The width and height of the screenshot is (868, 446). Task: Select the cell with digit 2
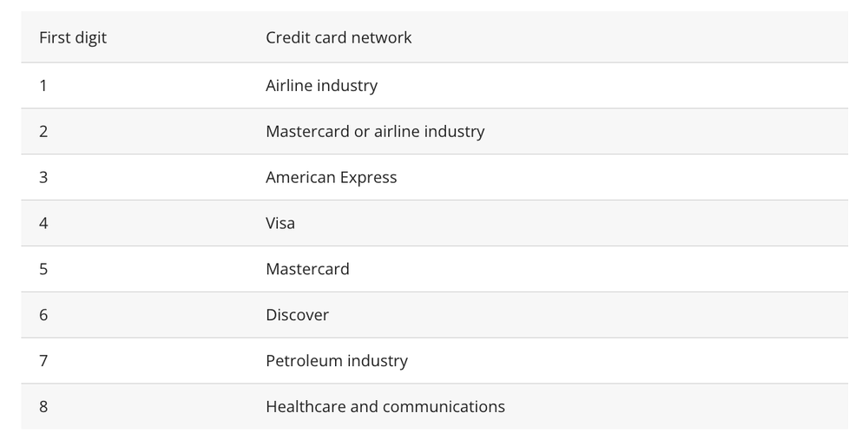pos(43,132)
